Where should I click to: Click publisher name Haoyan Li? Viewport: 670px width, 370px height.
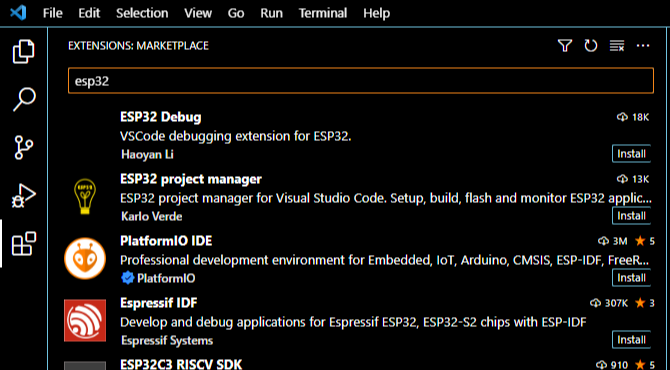point(147,154)
